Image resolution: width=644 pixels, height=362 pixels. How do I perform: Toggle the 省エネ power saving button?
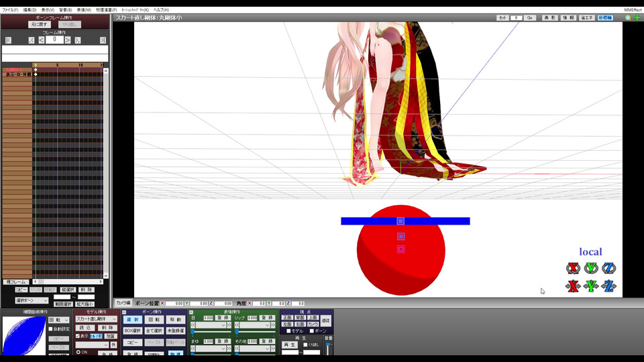click(587, 17)
